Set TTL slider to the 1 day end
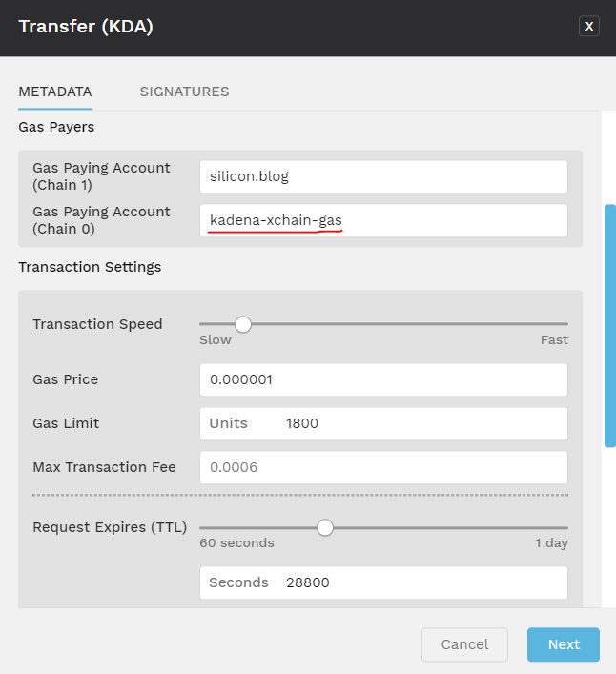Viewport: 616px width, 674px height. pyautogui.click(x=567, y=528)
